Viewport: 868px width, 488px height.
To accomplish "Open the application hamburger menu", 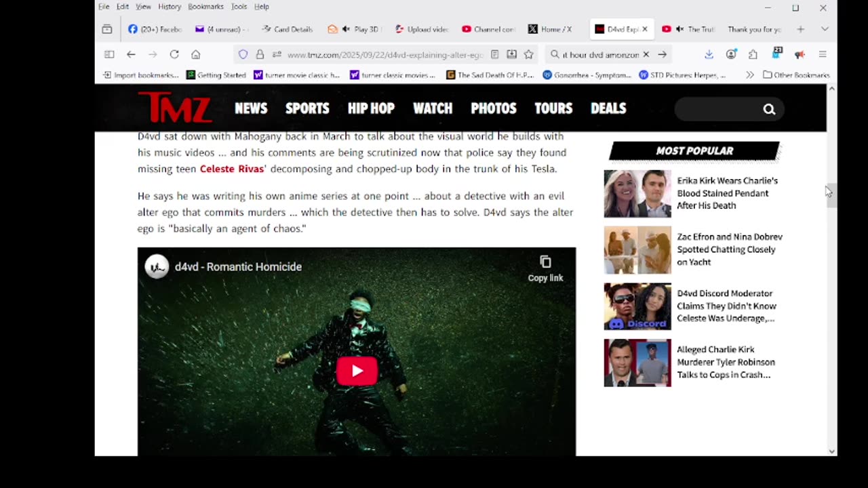I will 823,54.
